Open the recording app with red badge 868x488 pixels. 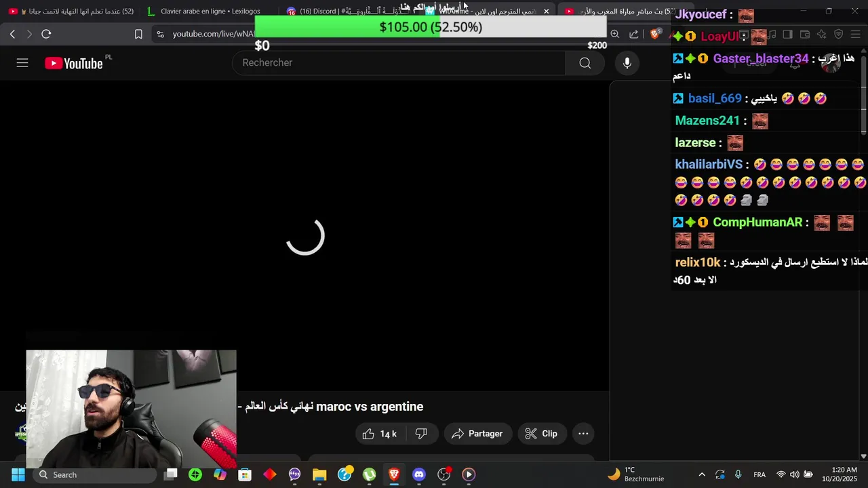[x=444, y=474]
